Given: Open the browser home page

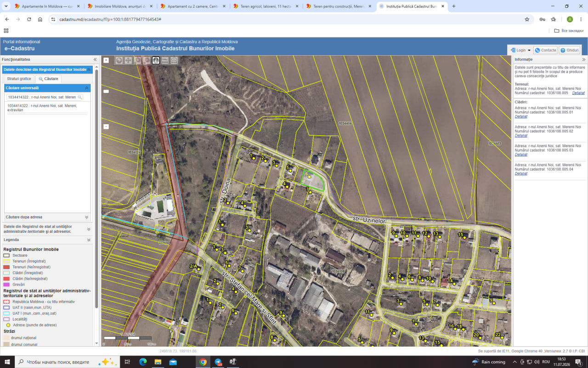Looking at the screenshot, I should pos(40,19).
